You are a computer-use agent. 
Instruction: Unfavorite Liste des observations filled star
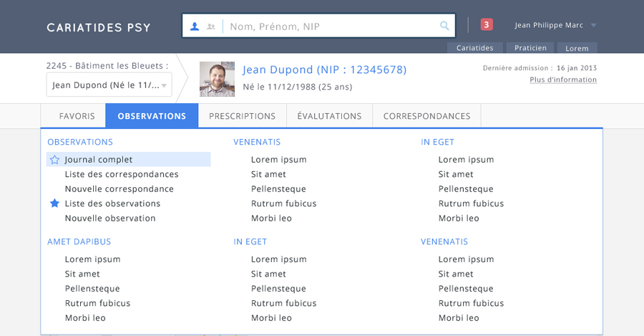(x=54, y=203)
